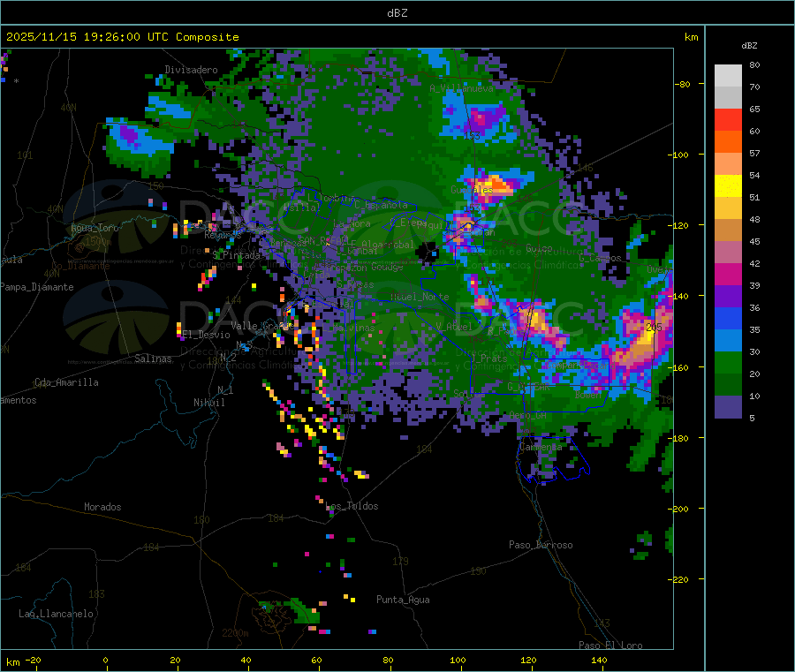Click the -220 km tick on right axis
This screenshot has width=795, height=672.
tap(680, 580)
